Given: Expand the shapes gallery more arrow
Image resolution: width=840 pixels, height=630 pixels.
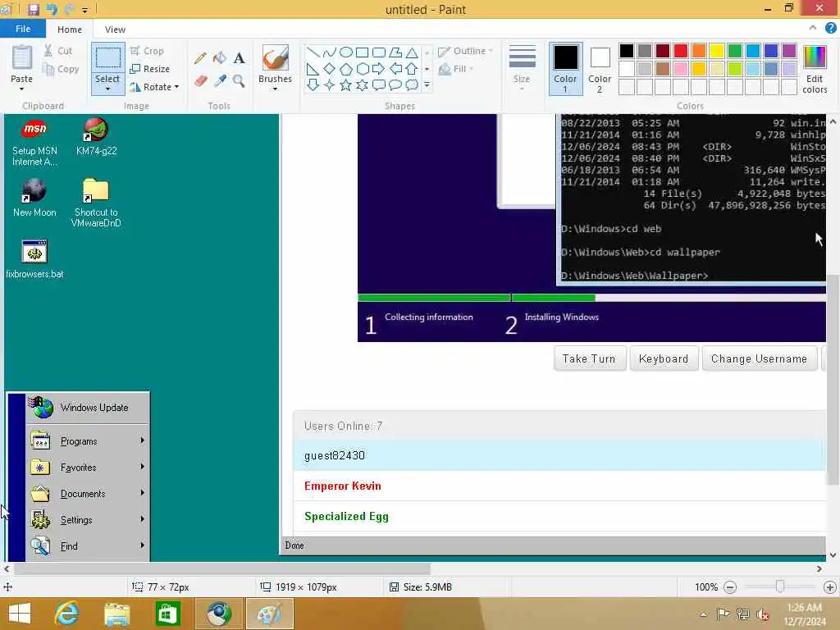Looking at the screenshot, I should point(427,84).
